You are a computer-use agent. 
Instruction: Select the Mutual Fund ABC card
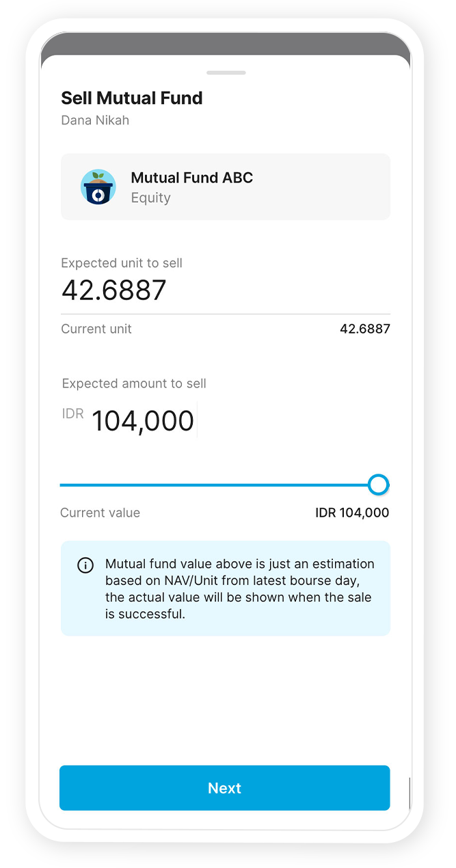(x=226, y=187)
